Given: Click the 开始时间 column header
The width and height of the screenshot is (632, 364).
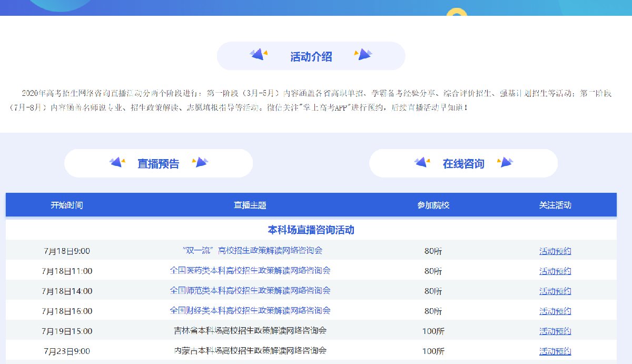Looking at the screenshot, I should tap(67, 205).
